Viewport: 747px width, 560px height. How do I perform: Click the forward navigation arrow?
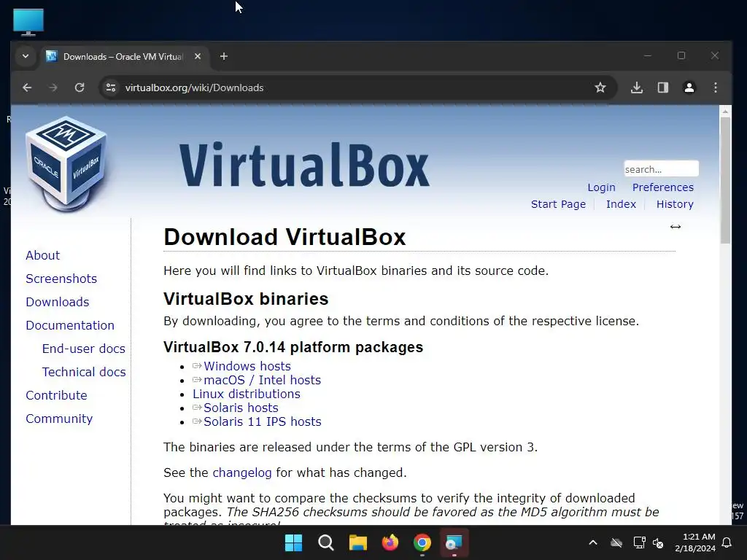(x=53, y=87)
